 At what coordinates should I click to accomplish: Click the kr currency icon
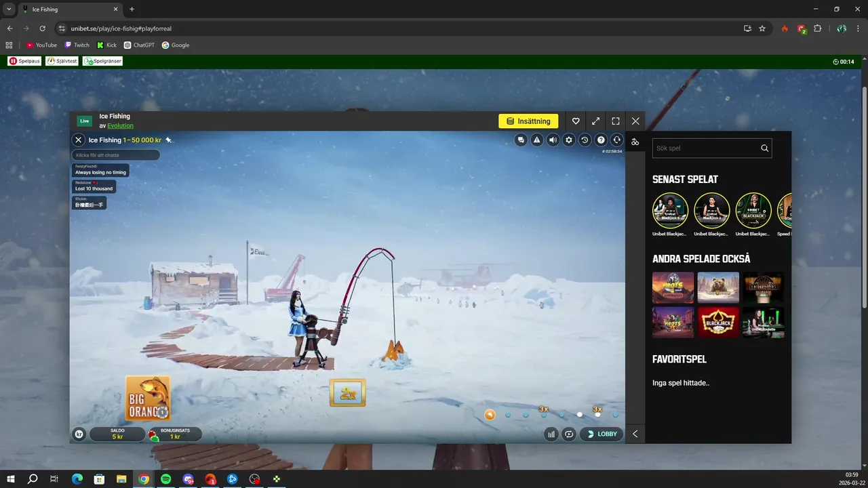[79, 434]
